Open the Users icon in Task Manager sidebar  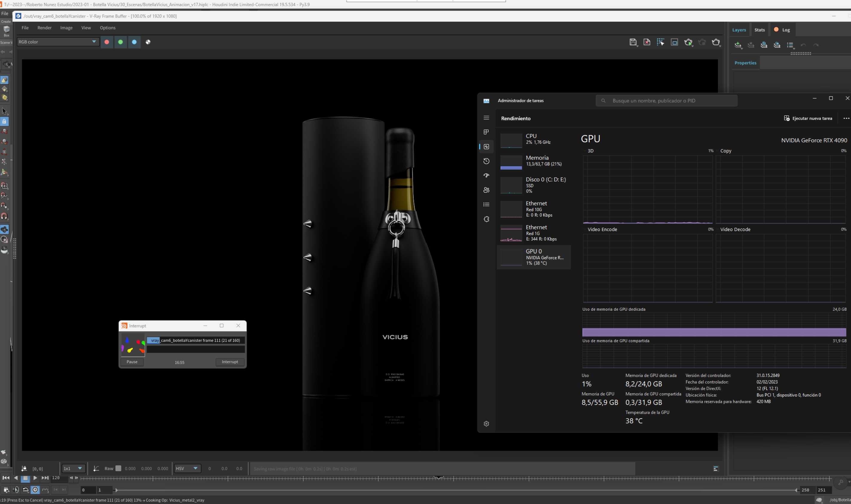click(x=486, y=190)
